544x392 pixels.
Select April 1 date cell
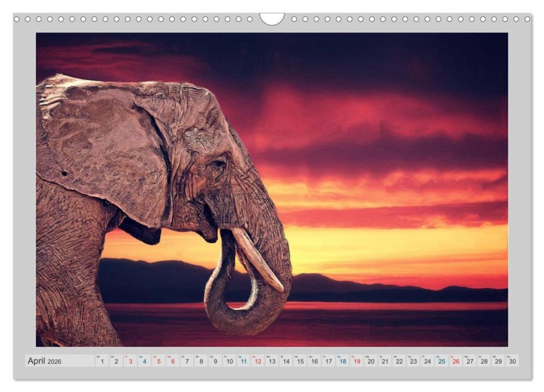102,361
